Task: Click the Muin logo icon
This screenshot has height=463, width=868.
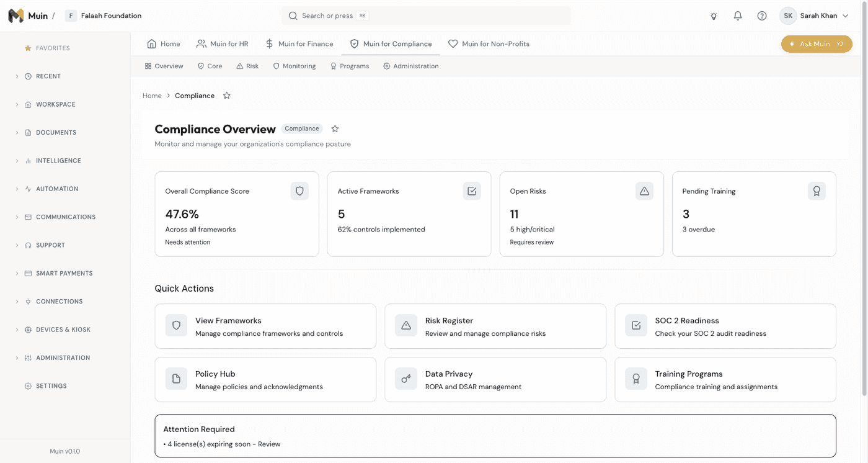Action: point(16,16)
